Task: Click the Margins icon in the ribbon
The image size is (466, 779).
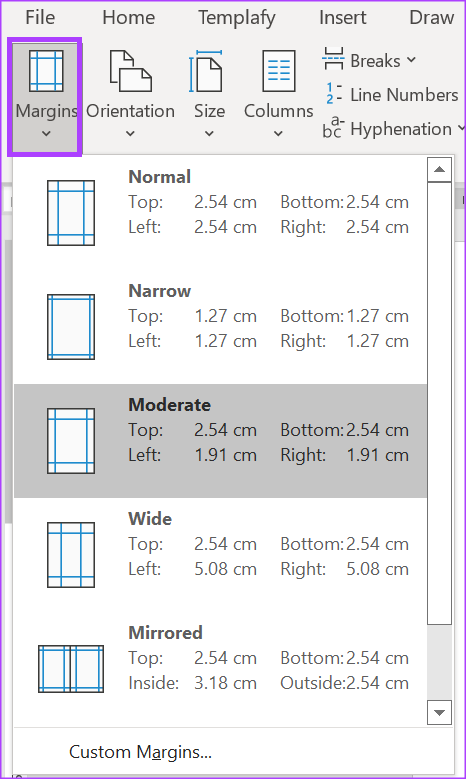Action: (x=46, y=71)
